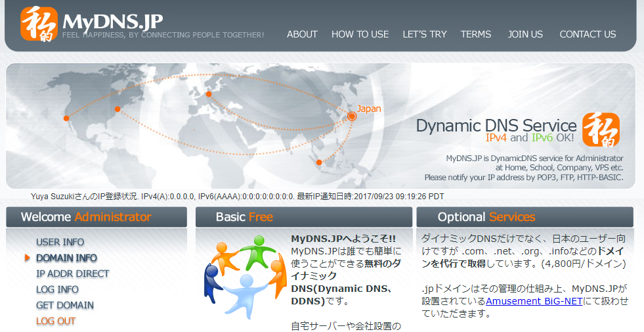
Task: Open LET'S TRY in top navigation
Action: point(425,34)
